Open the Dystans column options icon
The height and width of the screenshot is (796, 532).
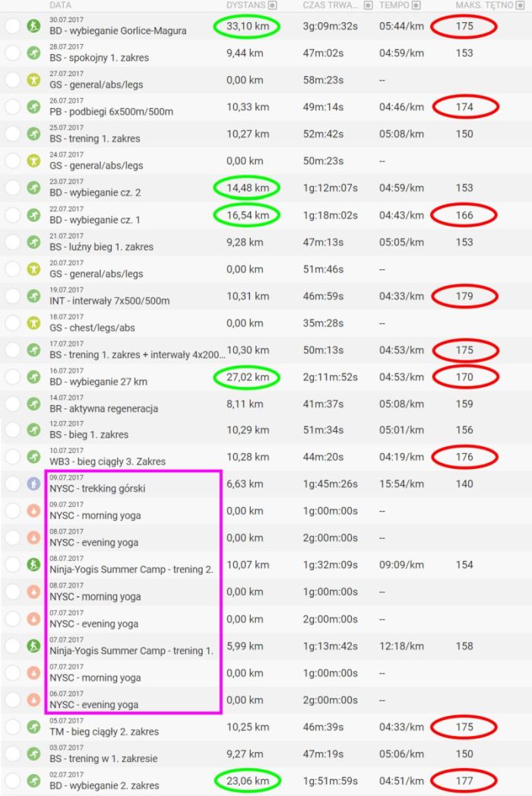(x=273, y=5)
